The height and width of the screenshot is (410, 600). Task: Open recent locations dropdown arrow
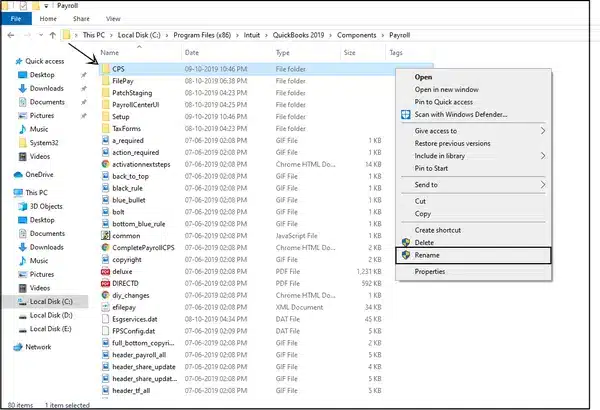click(41, 35)
